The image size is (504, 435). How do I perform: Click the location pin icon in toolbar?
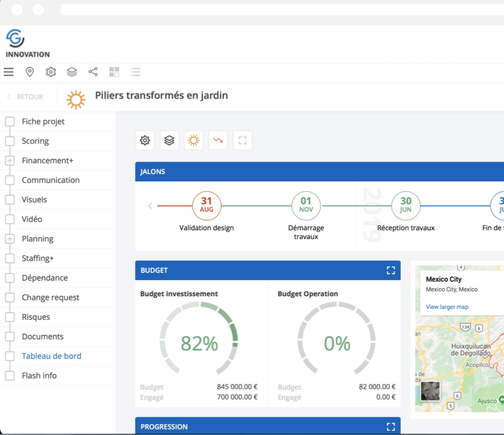pyautogui.click(x=30, y=72)
